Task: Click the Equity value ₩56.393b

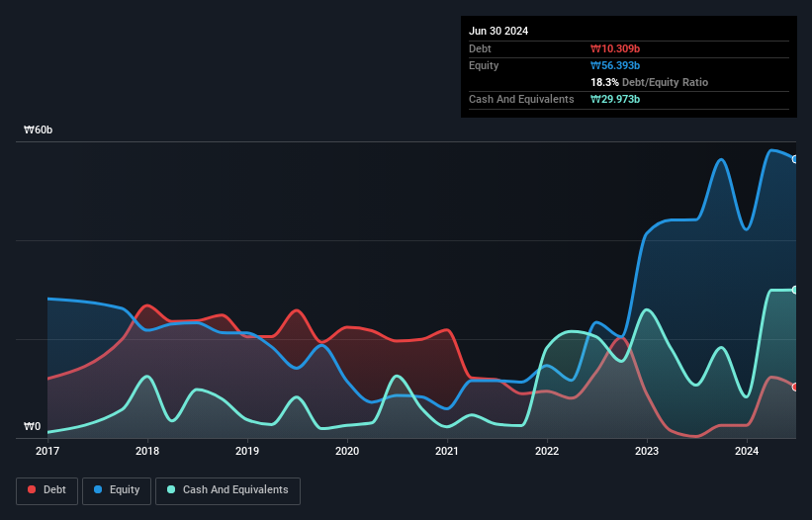Action: click(615, 65)
